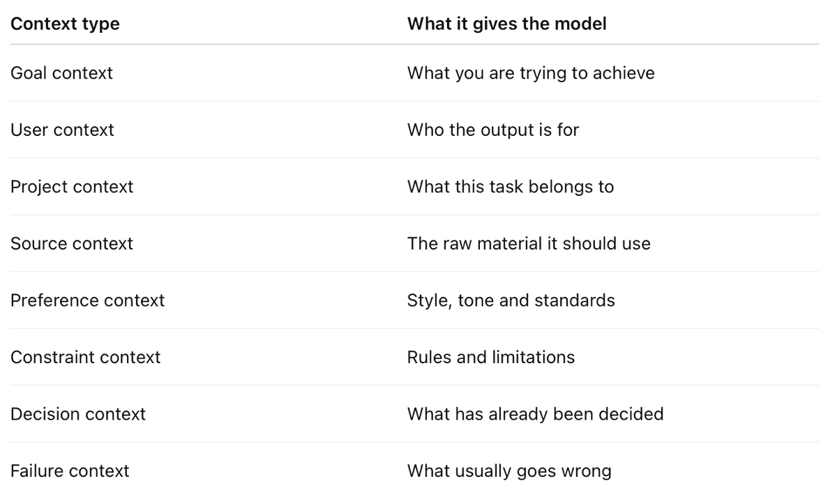Select the "Rules and limitations" cell
837x504 pixels.
(491, 357)
